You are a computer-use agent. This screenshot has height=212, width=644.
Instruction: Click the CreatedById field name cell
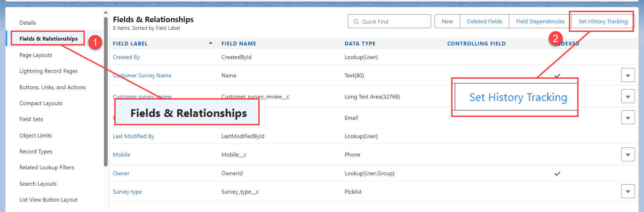point(236,57)
